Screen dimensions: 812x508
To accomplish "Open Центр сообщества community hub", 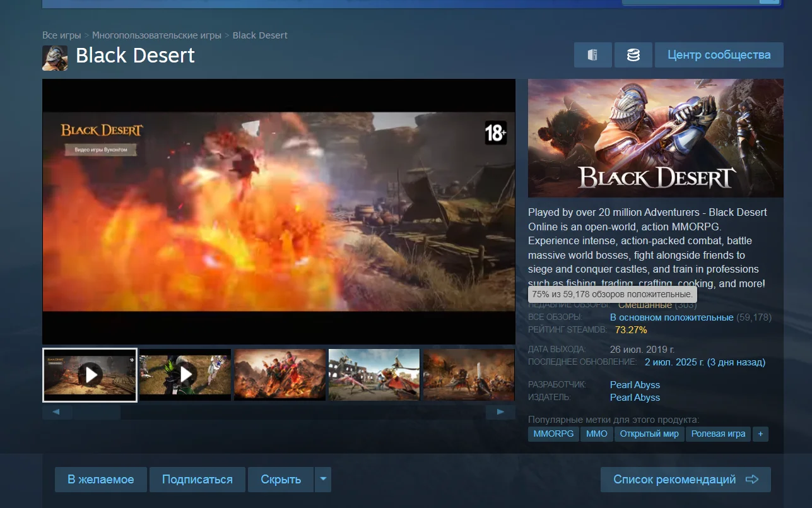I will point(719,55).
